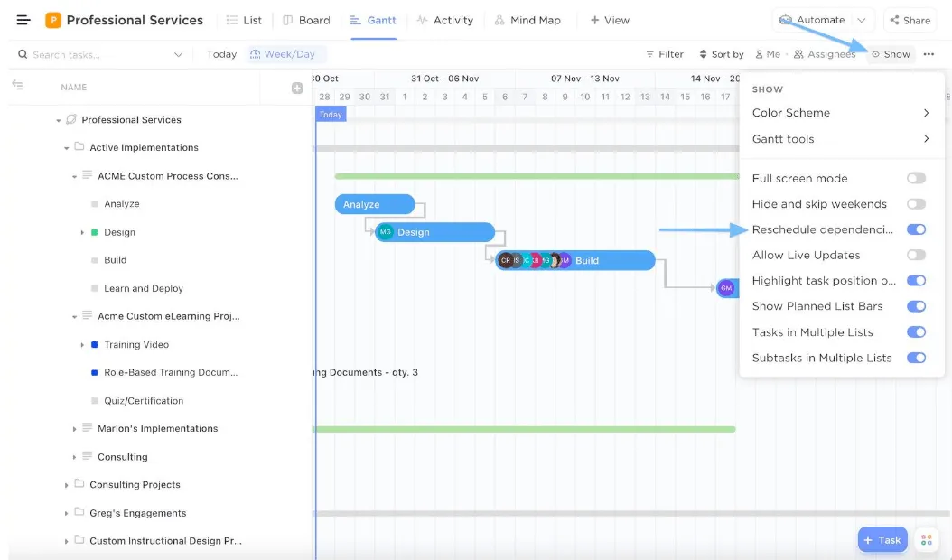Viewport: 952px width, 560px height.
Task: Click the Build task status square
Action: click(x=94, y=260)
